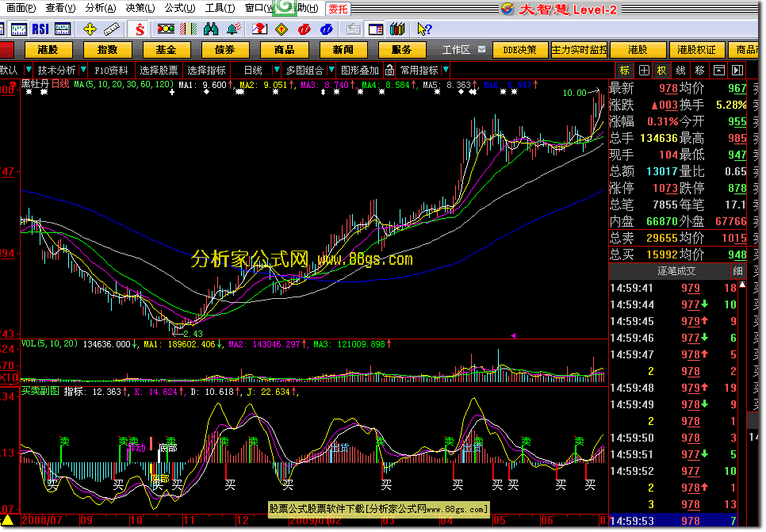Select the ruler measuring tool icon
The image size is (766, 532).
click(x=112, y=29)
